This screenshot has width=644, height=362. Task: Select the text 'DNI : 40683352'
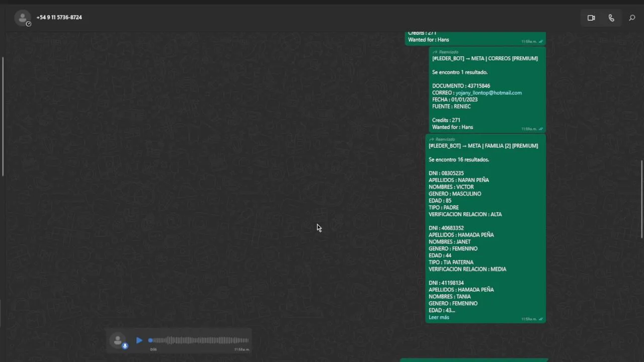(446, 228)
